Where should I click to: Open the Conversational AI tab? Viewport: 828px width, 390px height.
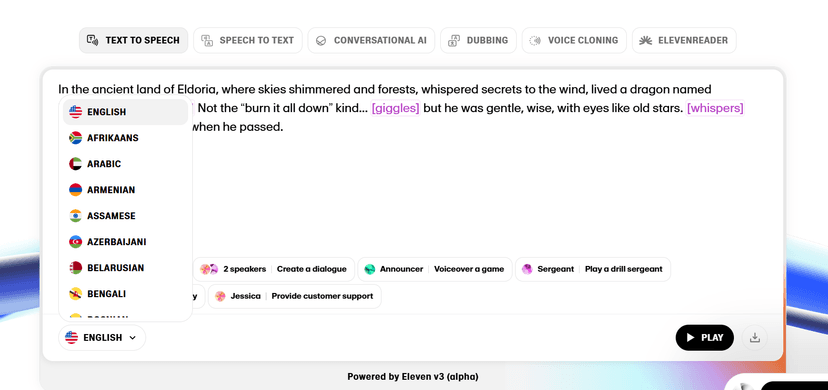[371, 40]
